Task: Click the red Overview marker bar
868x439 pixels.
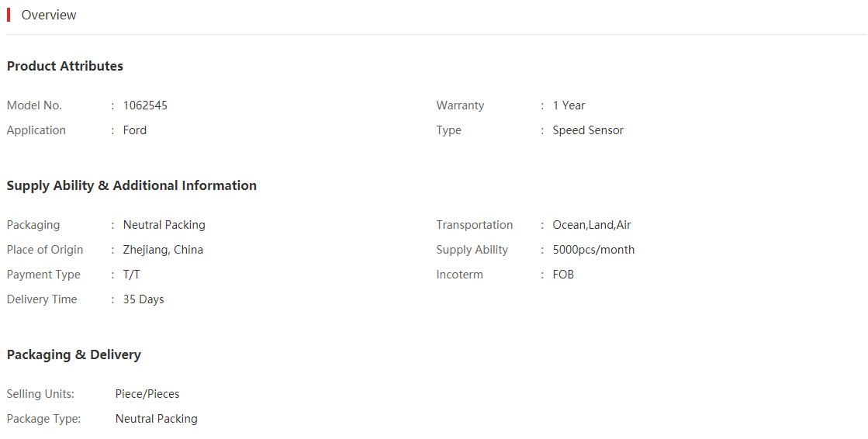Action: click(x=9, y=15)
